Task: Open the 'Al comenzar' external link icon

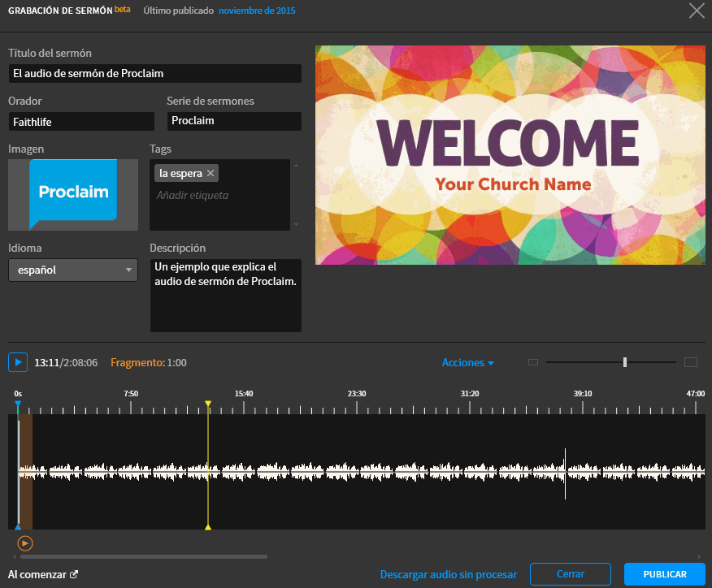Action: 74,574
